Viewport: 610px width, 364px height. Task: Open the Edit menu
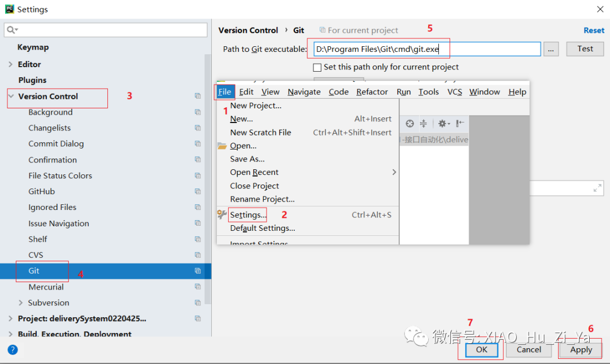point(246,92)
